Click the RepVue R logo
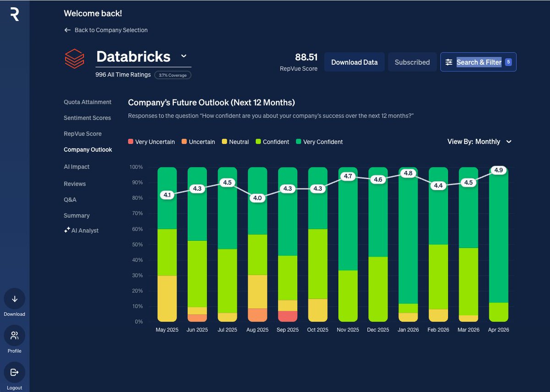550x392 pixels. pyautogui.click(x=15, y=15)
